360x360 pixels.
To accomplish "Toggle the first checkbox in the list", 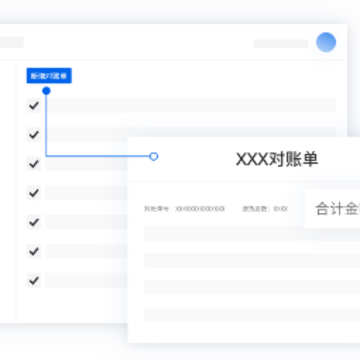I will pos(34,106).
